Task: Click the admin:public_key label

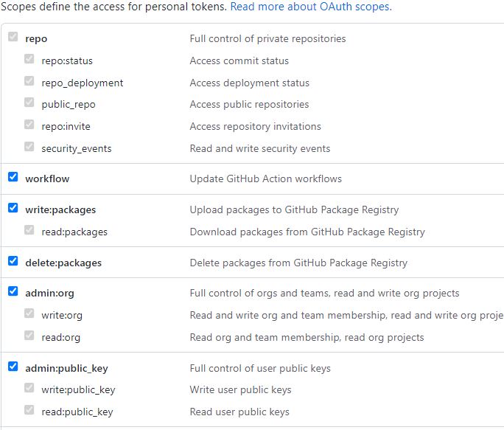Action: [66, 368]
